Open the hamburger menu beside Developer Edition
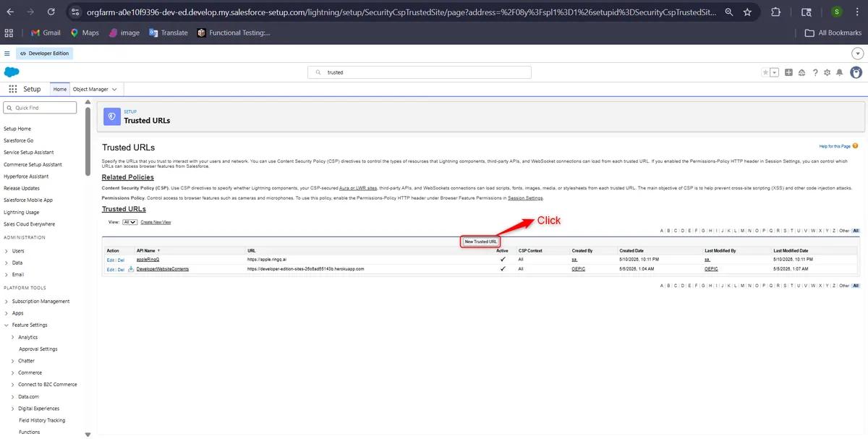Image resolution: width=868 pixels, height=439 pixels. pos(7,54)
